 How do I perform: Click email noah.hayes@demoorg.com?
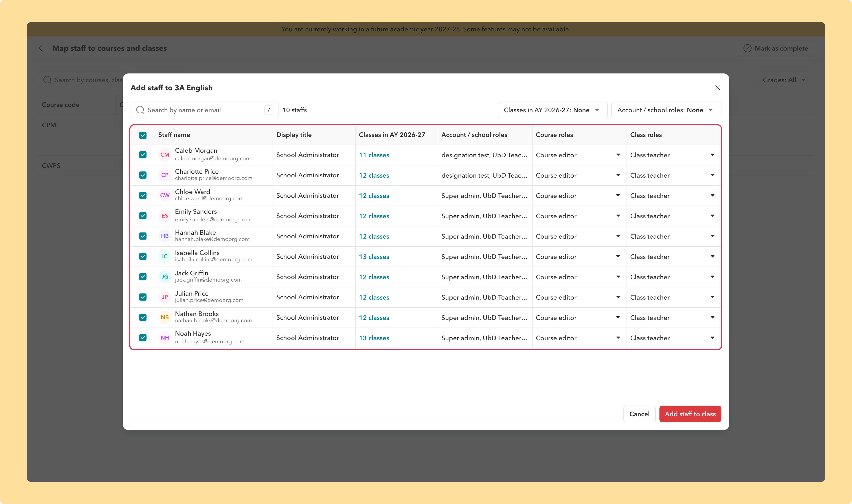pyautogui.click(x=210, y=342)
